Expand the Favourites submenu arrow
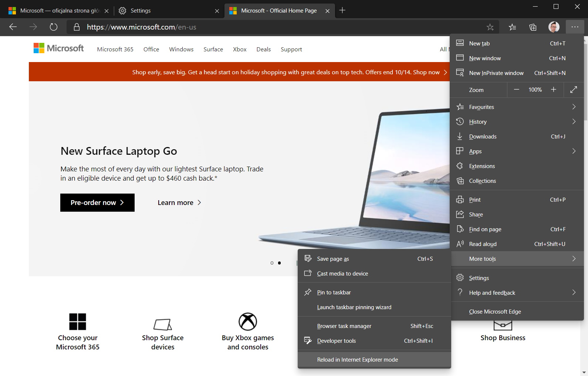Viewport: 588px width, 376px height. [x=574, y=107]
